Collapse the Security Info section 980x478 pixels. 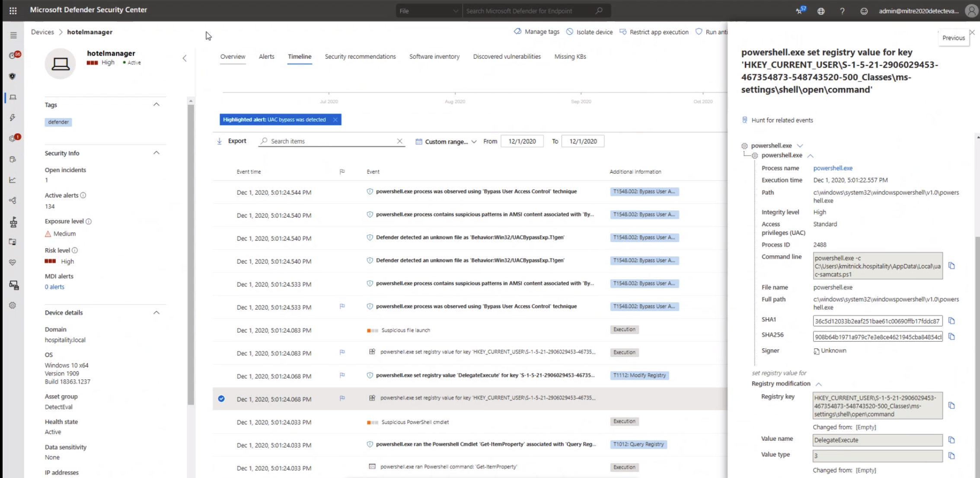(156, 153)
